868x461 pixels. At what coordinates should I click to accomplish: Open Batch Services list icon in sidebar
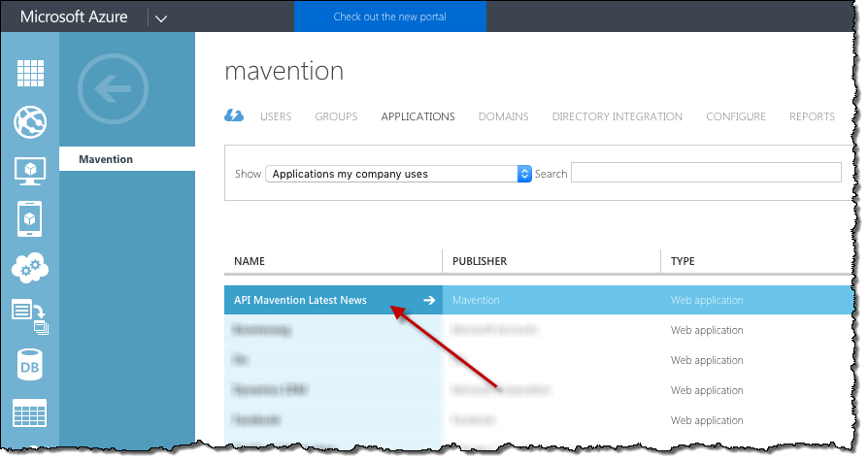pyautogui.click(x=30, y=317)
